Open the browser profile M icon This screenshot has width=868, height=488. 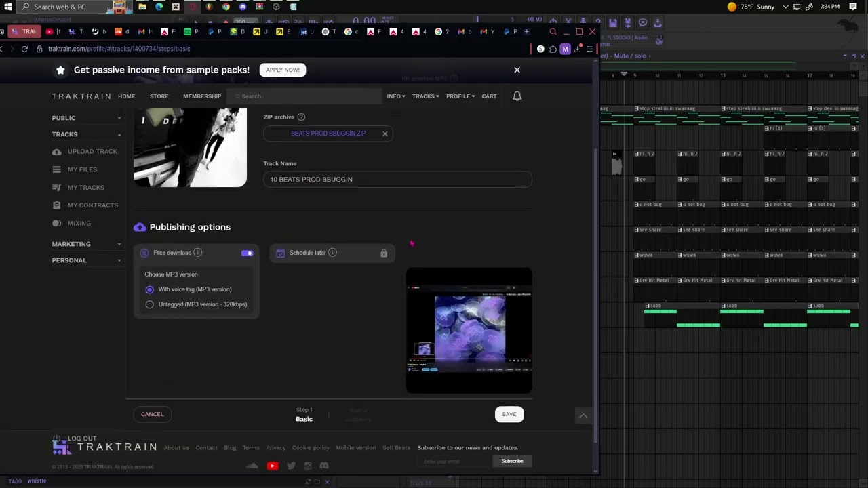565,49
